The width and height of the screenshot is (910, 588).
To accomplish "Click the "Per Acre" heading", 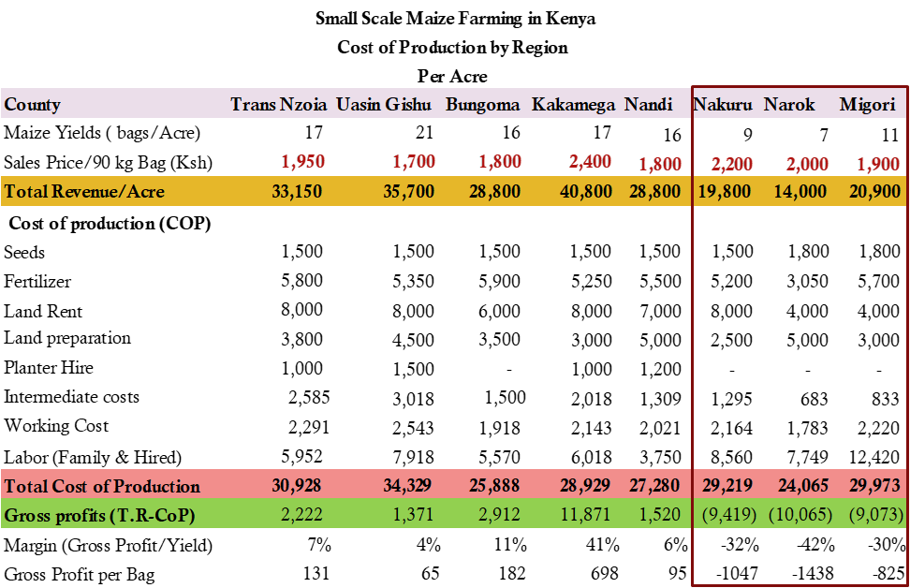I will [x=452, y=76].
